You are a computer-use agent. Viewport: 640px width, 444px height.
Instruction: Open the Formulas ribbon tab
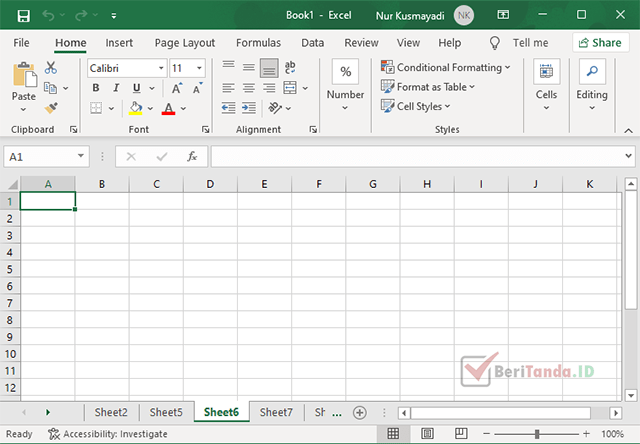click(258, 43)
